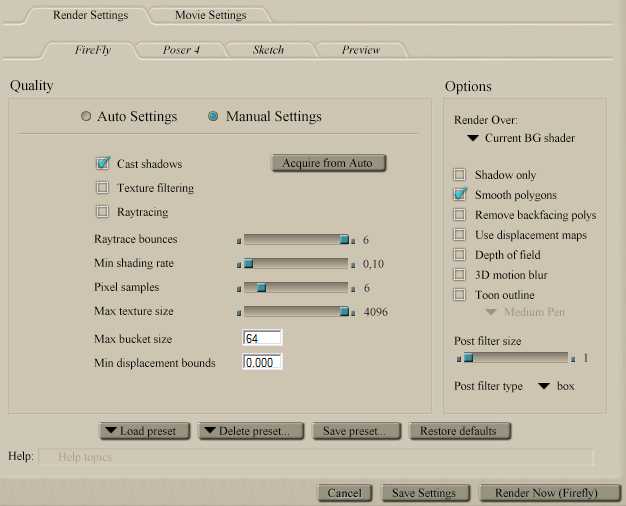Toggle the Toon outline checkbox
This screenshot has height=506, width=626.
pos(460,295)
